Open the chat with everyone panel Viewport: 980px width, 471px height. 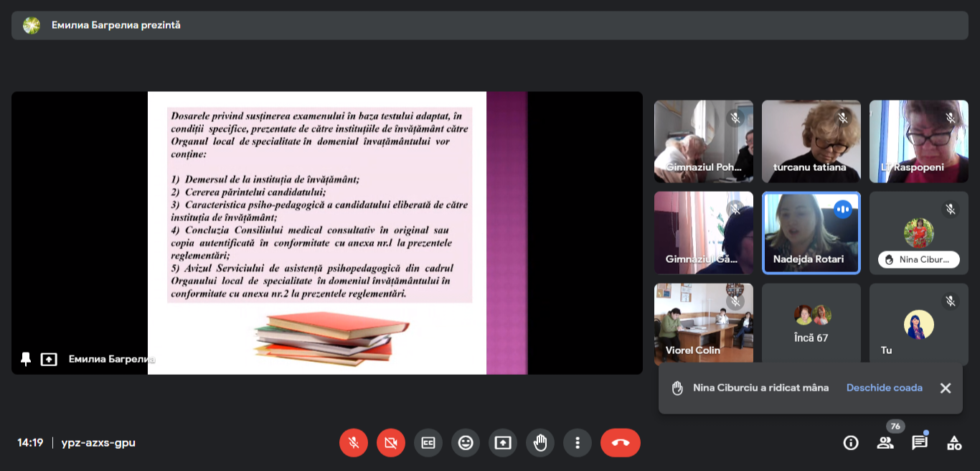point(920,443)
